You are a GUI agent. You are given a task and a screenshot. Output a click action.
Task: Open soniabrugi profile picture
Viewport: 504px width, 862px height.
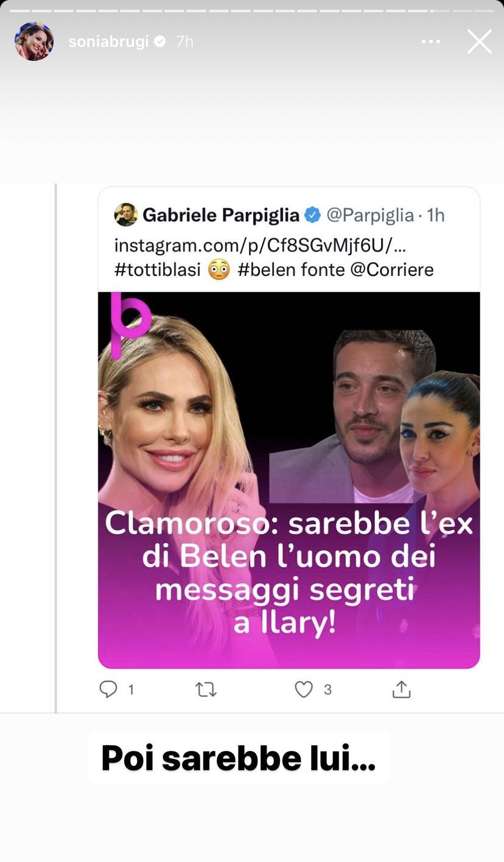[x=34, y=41]
